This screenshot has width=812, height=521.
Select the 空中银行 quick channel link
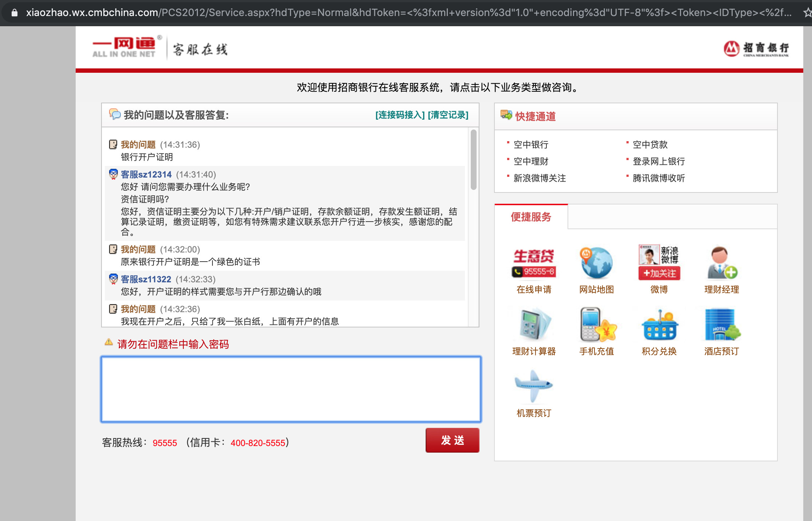531,144
